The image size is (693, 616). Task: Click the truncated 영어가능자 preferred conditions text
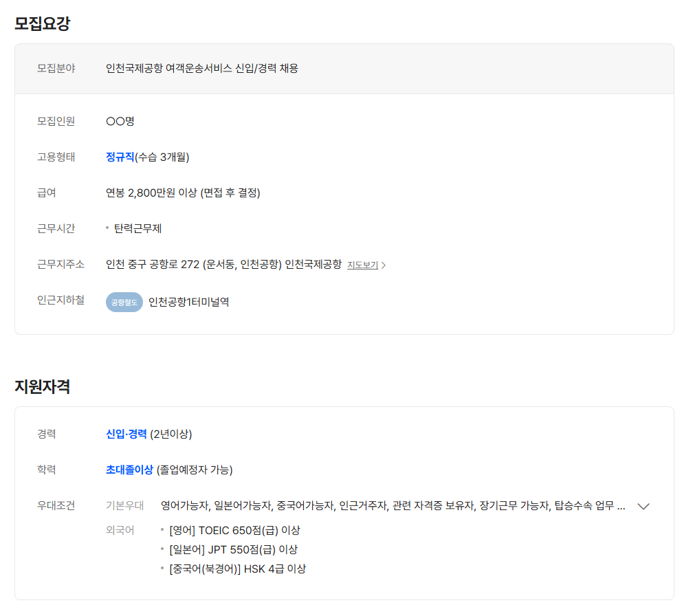pyautogui.click(x=393, y=506)
